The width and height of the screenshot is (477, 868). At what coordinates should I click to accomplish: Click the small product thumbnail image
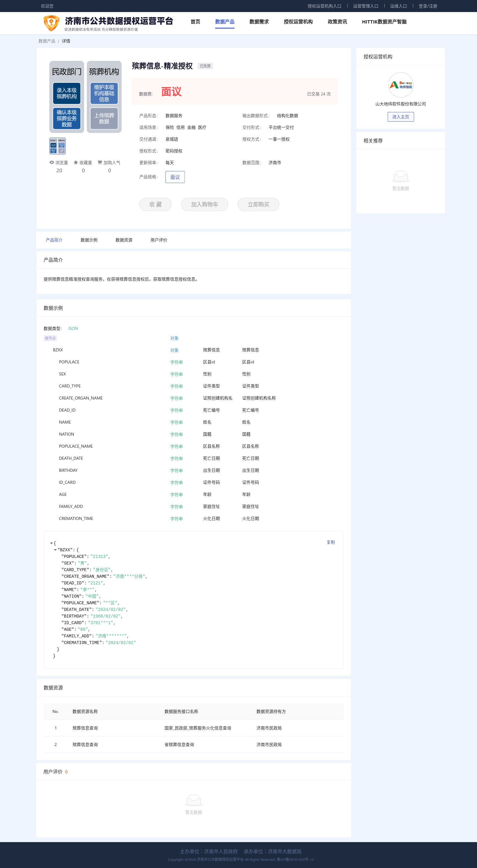coord(57,146)
